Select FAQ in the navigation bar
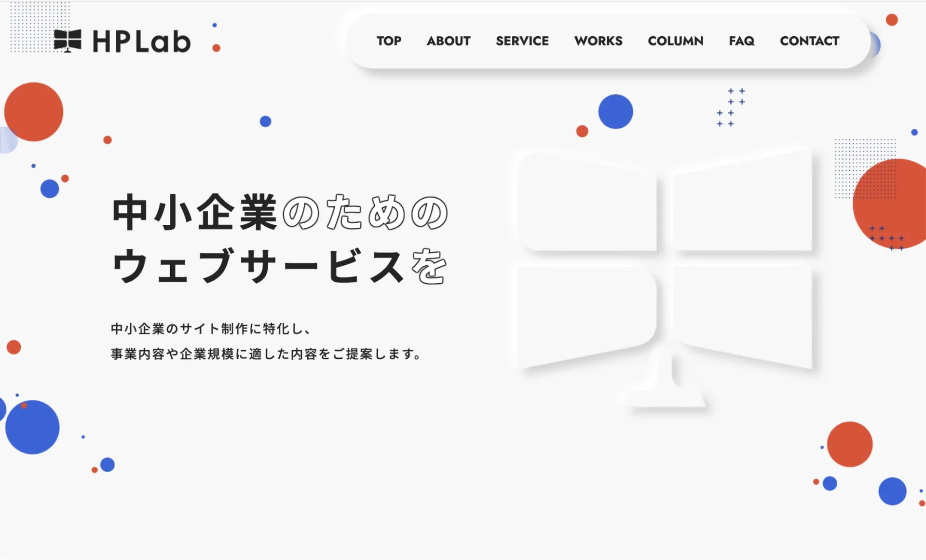Screen dimensions: 926x560 point(741,41)
